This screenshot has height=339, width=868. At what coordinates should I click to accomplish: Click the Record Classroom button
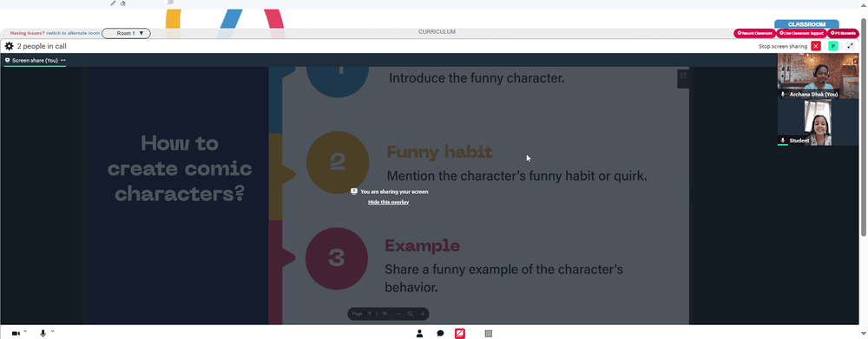pyautogui.click(x=754, y=34)
